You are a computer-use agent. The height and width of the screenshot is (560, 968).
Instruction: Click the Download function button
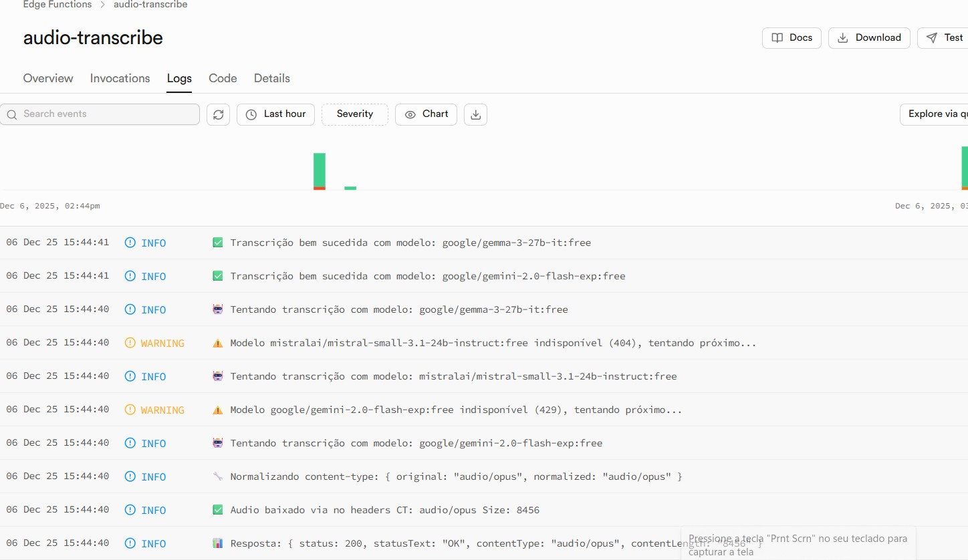pos(869,38)
